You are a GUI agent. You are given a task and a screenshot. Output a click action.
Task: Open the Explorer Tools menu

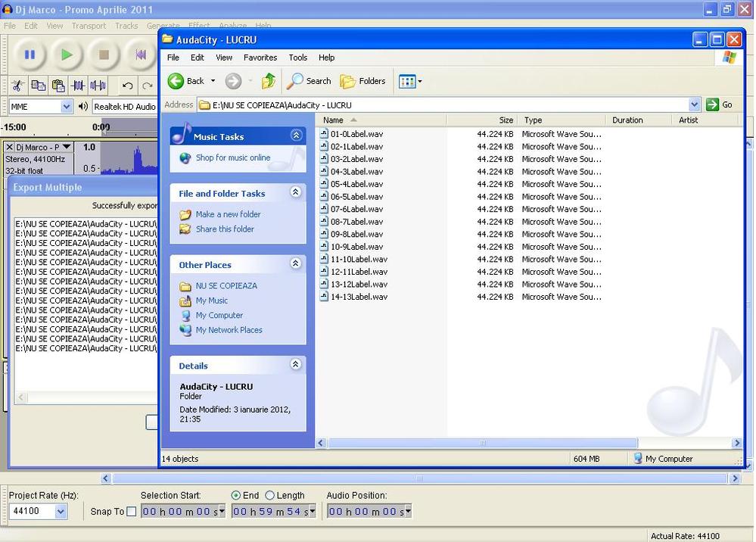click(298, 58)
